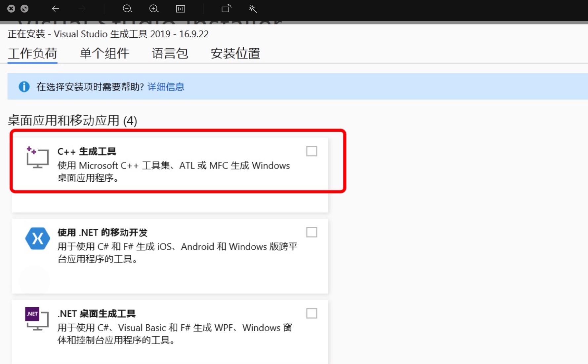The width and height of the screenshot is (588, 364).
Task: Click the Xamarin X hexagon icon
Action: pyautogui.click(x=37, y=238)
